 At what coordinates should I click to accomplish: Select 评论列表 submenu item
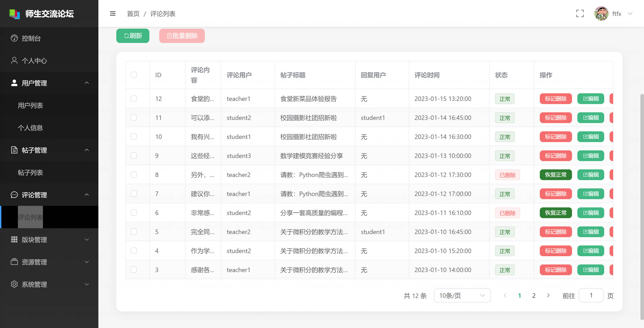tap(49, 217)
